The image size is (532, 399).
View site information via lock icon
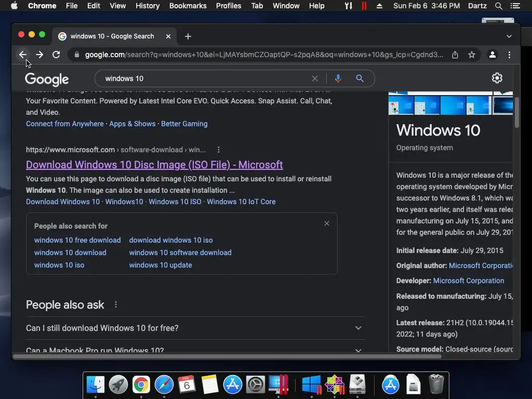pos(77,55)
